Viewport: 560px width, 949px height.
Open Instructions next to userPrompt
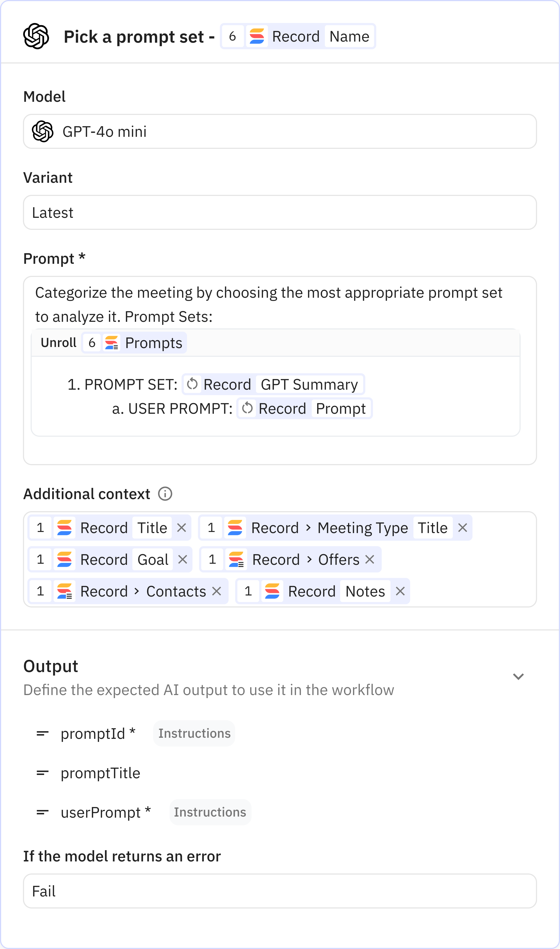(x=210, y=812)
